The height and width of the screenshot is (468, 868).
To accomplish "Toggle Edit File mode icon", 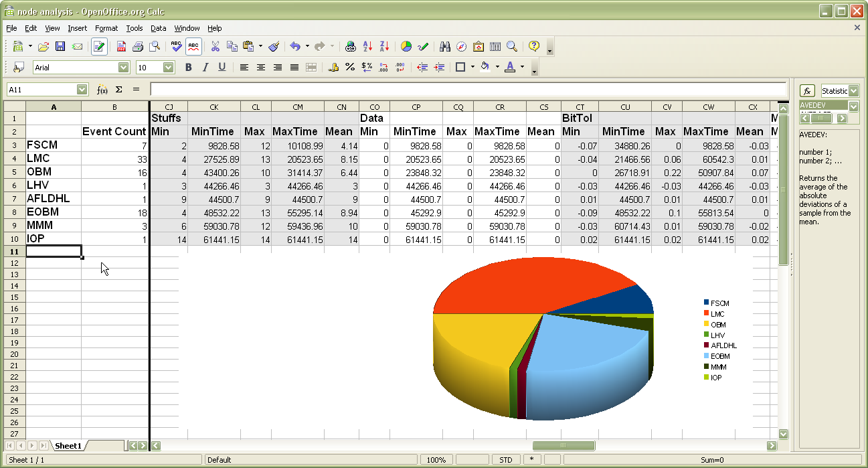I will pos(99,46).
